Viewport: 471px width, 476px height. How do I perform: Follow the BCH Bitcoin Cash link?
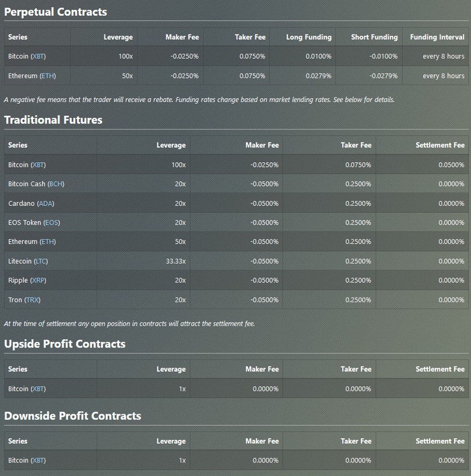pyautogui.click(x=56, y=184)
